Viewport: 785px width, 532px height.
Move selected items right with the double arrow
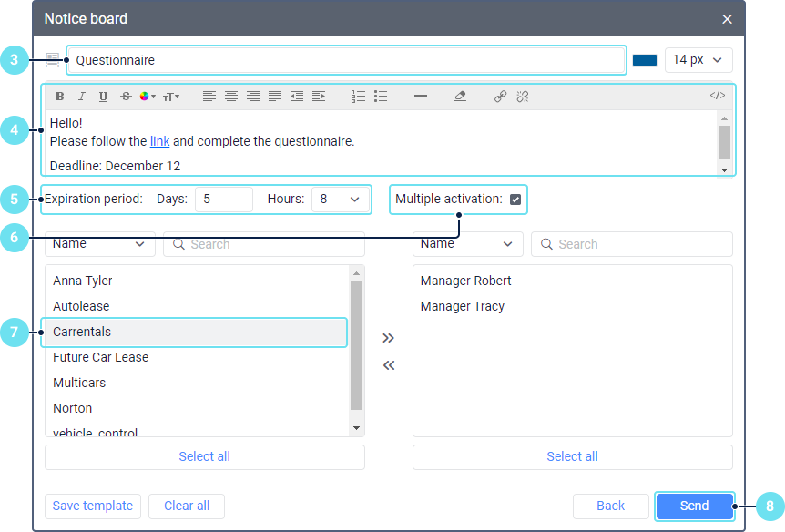pos(389,338)
